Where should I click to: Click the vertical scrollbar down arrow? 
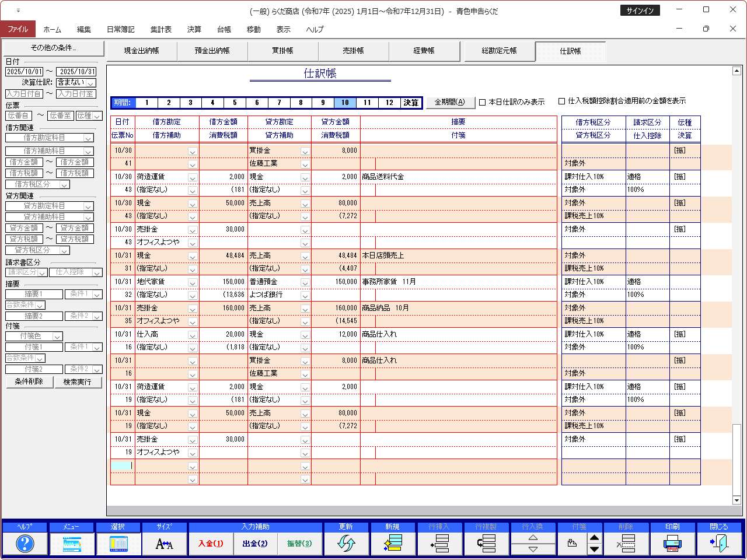click(x=736, y=501)
